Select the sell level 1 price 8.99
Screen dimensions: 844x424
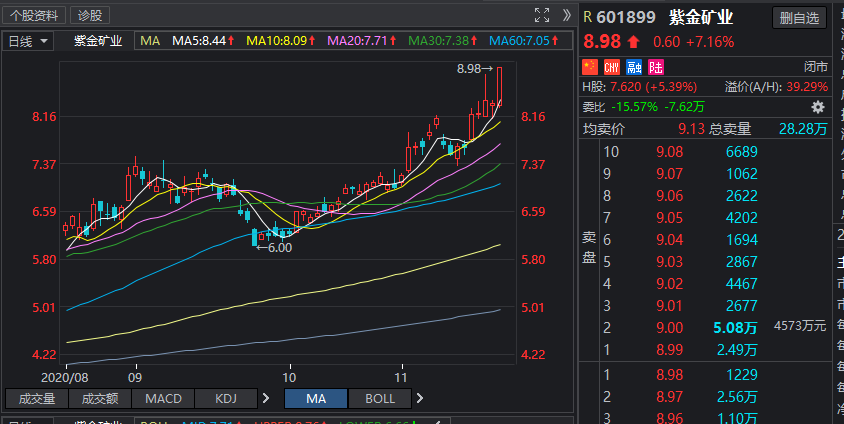(670, 350)
